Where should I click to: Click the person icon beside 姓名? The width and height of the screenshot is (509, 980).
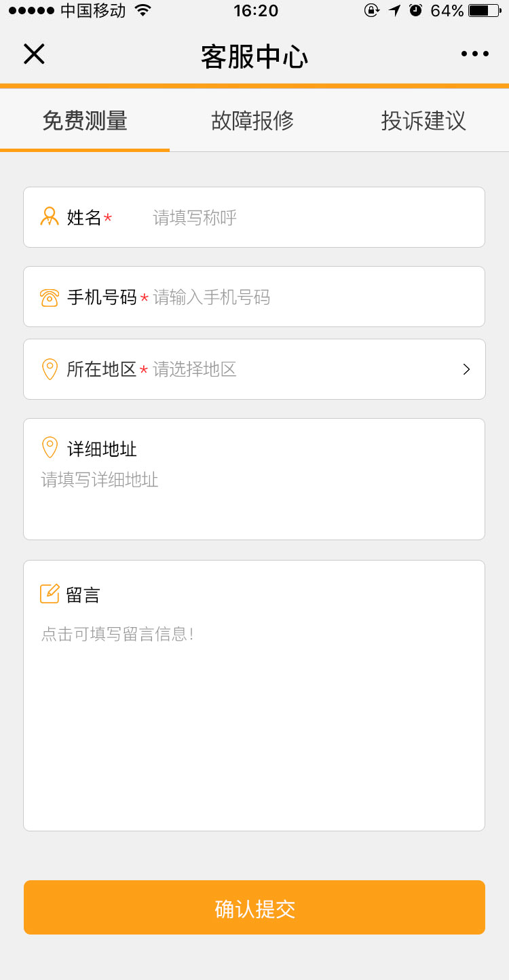click(50, 217)
